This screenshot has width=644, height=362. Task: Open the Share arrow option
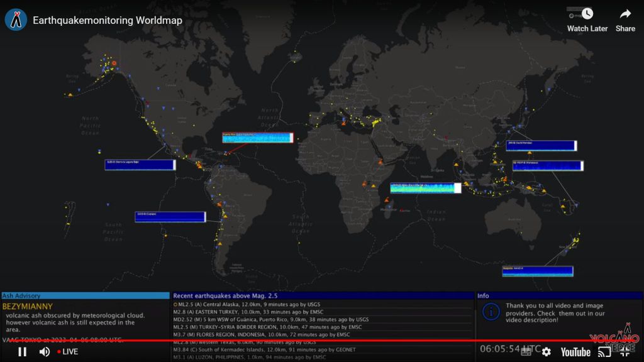coord(625,19)
